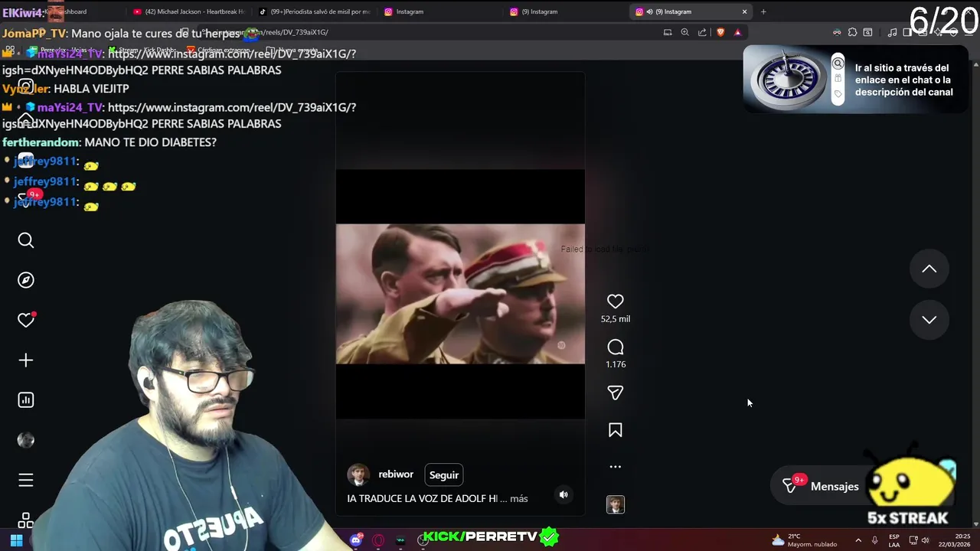Open a new browser tab with the plus button
Screen dimensions: 980x551
click(x=763, y=11)
